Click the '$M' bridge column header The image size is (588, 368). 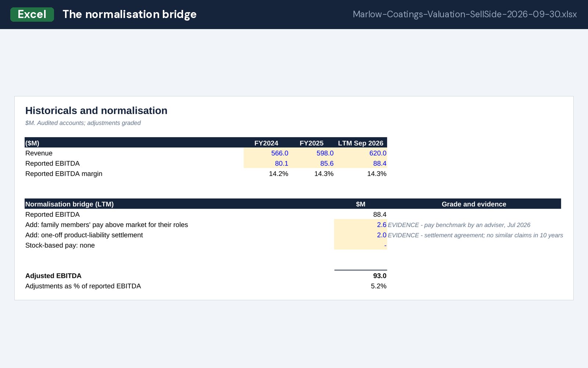pos(361,204)
